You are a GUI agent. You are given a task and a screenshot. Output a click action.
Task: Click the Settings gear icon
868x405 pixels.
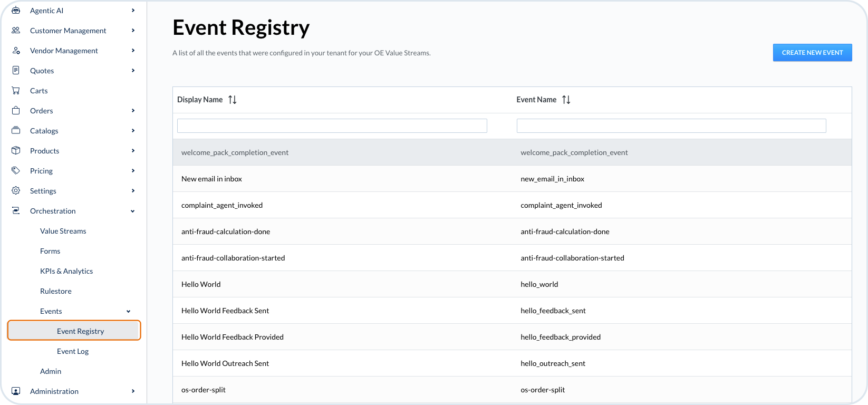pyautogui.click(x=16, y=191)
